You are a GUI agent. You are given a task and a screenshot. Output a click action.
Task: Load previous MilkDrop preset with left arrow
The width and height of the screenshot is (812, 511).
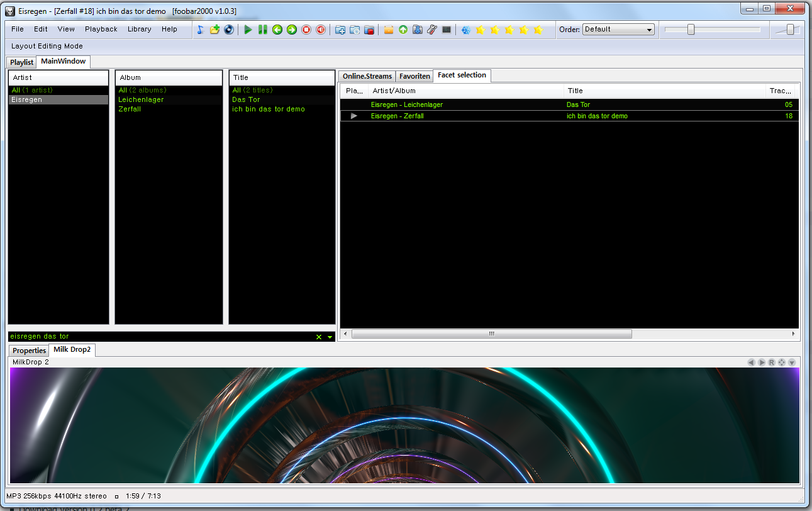pyautogui.click(x=751, y=362)
